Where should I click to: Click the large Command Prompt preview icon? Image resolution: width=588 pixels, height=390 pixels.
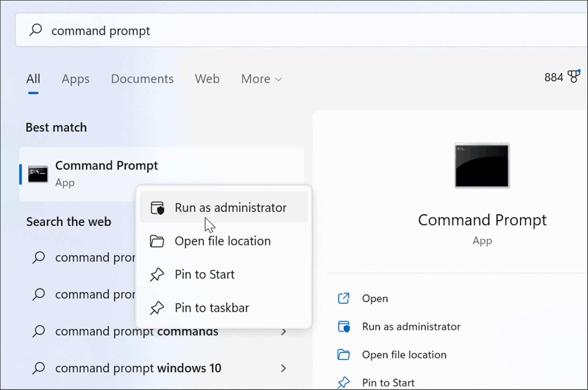pos(482,165)
